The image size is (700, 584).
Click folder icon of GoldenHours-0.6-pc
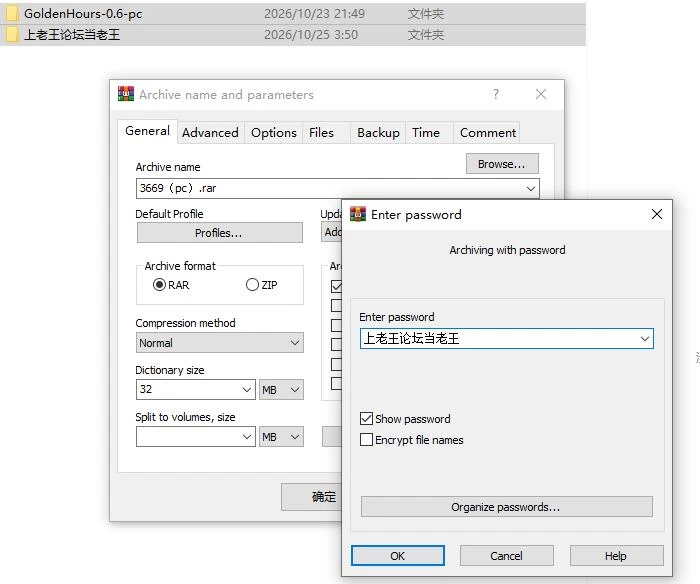click(11, 13)
